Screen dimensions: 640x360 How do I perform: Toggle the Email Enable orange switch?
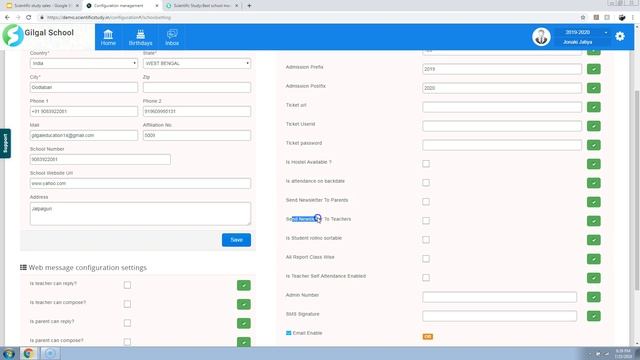427,337
